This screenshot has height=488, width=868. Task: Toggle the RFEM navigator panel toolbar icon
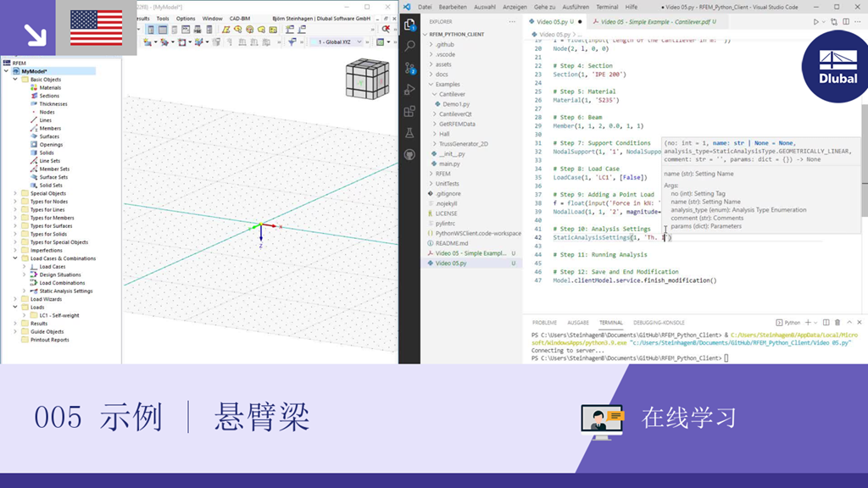[x=151, y=30]
